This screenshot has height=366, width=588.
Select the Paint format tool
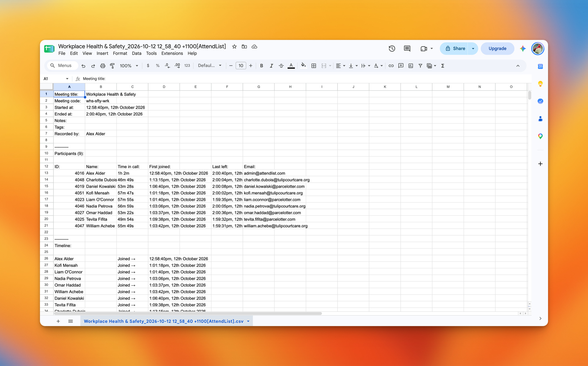pyautogui.click(x=112, y=66)
